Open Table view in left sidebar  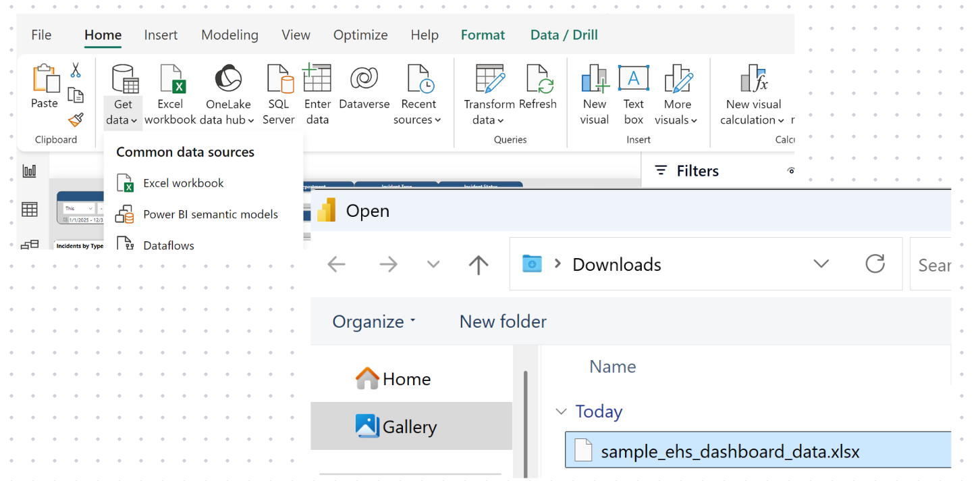[30, 209]
